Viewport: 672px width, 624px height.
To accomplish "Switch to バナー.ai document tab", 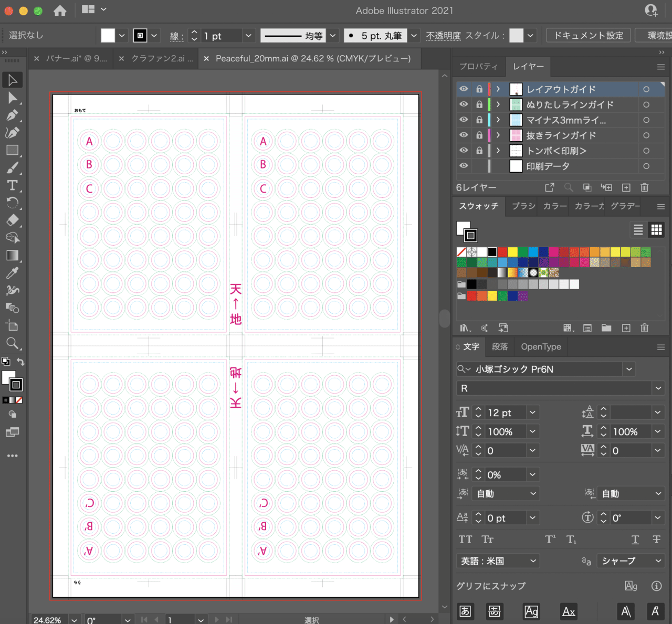I will click(x=77, y=59).
